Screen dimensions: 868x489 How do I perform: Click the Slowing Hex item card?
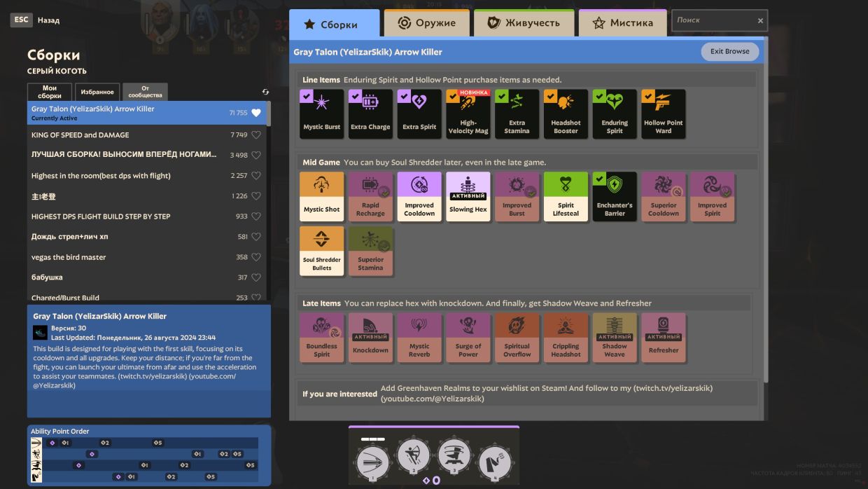click(x=468, y=196)
